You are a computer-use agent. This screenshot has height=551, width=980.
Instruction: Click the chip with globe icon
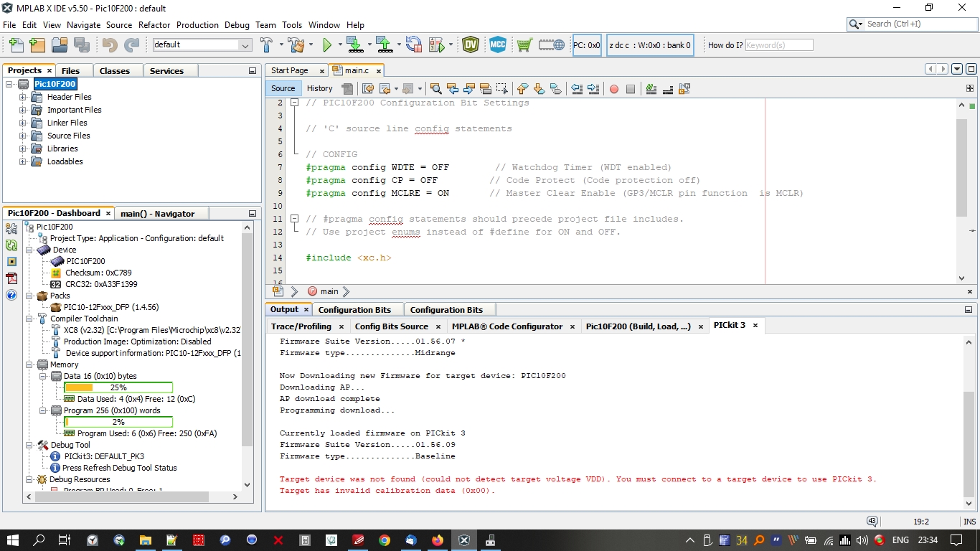[x=552, y=45]
